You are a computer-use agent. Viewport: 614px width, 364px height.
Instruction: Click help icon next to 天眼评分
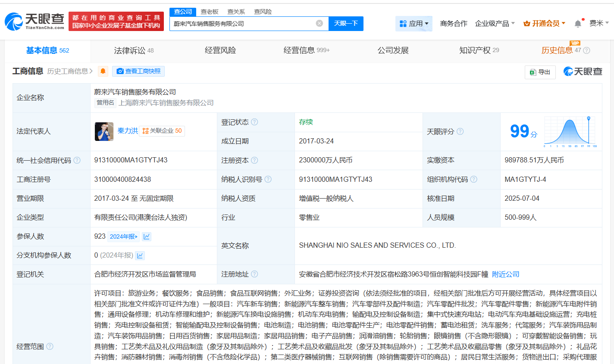point(460,131)
